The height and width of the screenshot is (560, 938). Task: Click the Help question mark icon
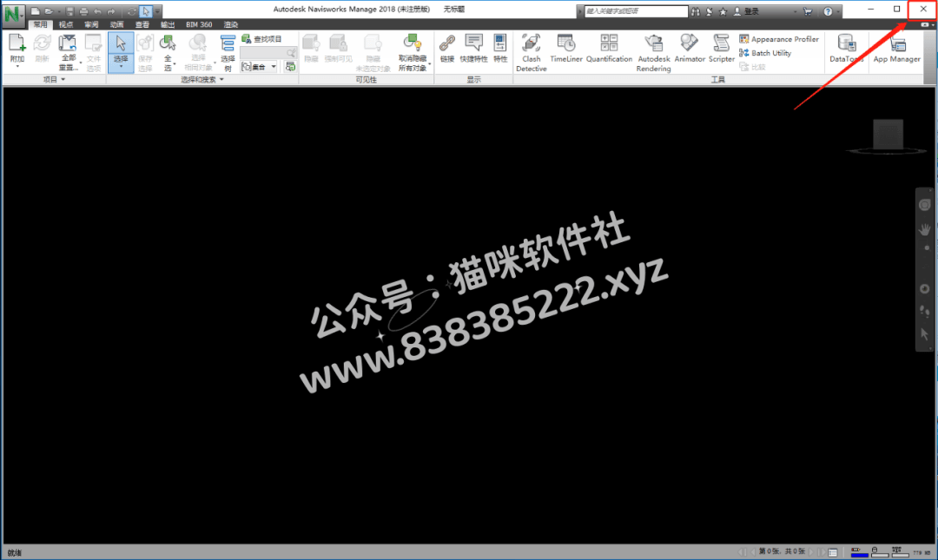pos(828,11)
